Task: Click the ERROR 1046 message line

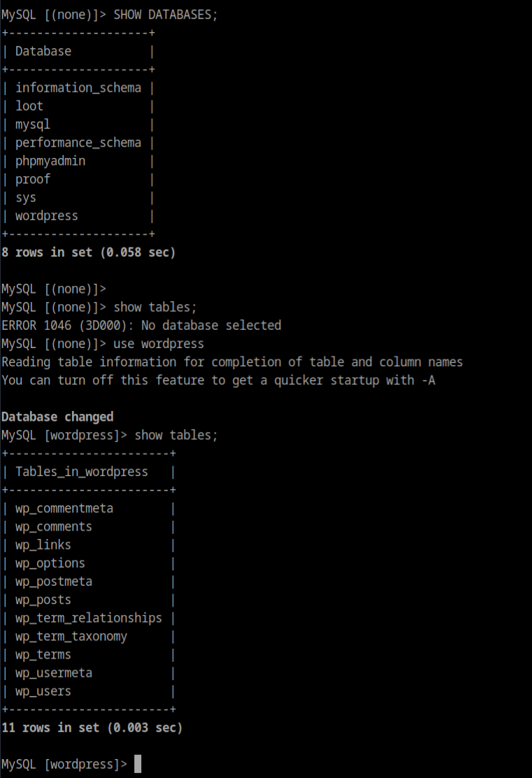Action: point(141,326)
